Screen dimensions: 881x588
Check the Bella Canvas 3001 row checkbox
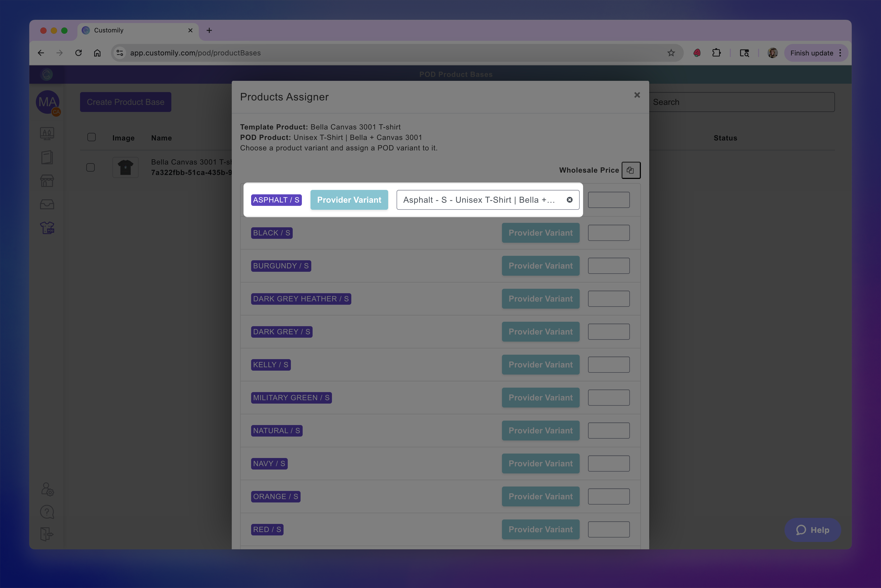(x=91, y=167)
